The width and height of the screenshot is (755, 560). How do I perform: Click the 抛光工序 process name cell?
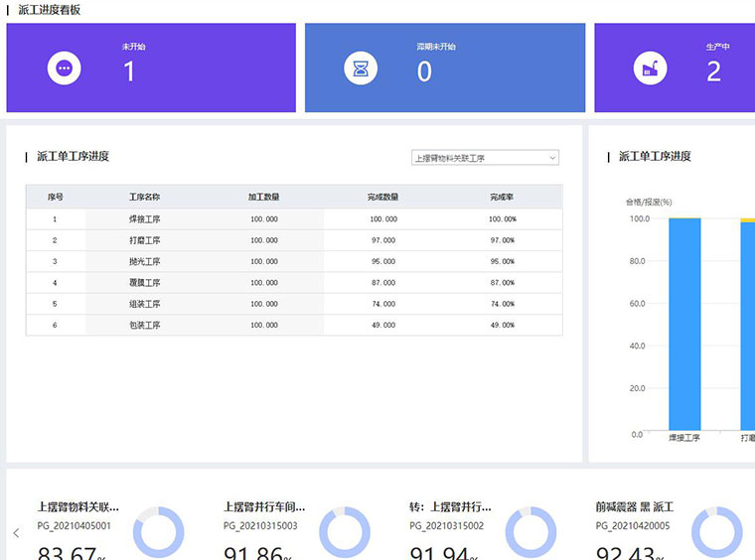pyautogui.click(x=144, y=262)
